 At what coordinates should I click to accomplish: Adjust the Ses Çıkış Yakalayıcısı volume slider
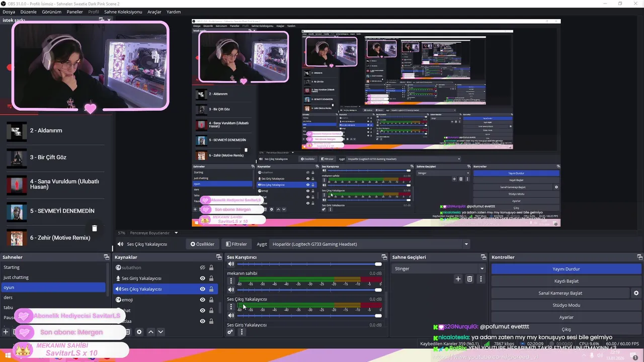(309, 315)
